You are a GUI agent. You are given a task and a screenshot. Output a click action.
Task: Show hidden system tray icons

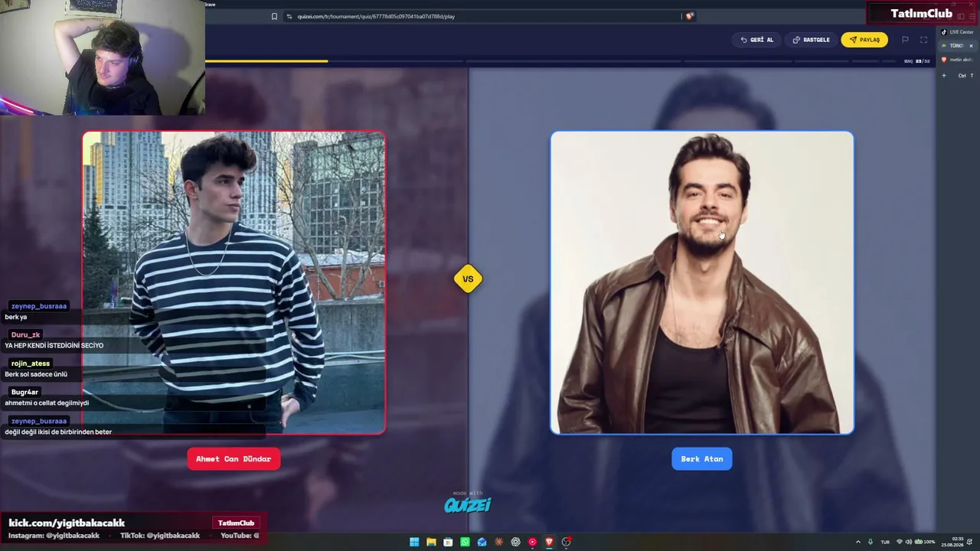857,542
